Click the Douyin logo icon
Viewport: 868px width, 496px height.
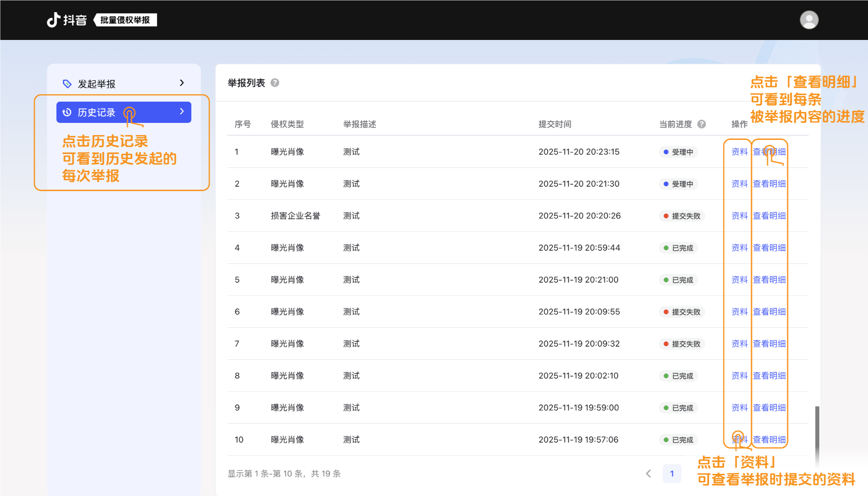click(x=53, y=20)
